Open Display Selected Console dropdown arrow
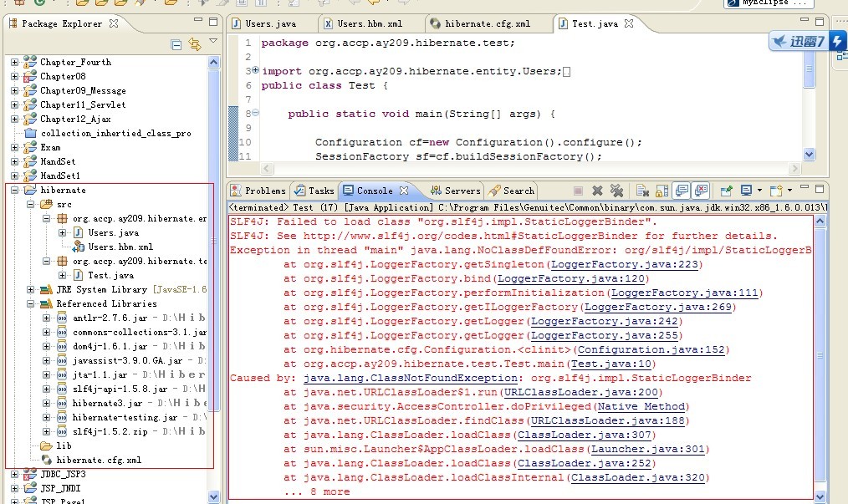 point(759,191)
